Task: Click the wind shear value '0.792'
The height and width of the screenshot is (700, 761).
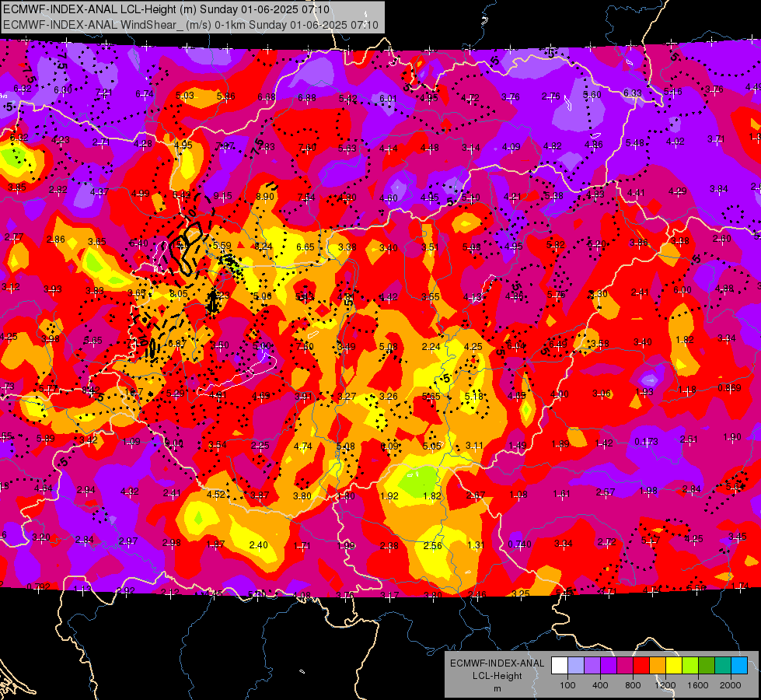Action: pos(38,586)
